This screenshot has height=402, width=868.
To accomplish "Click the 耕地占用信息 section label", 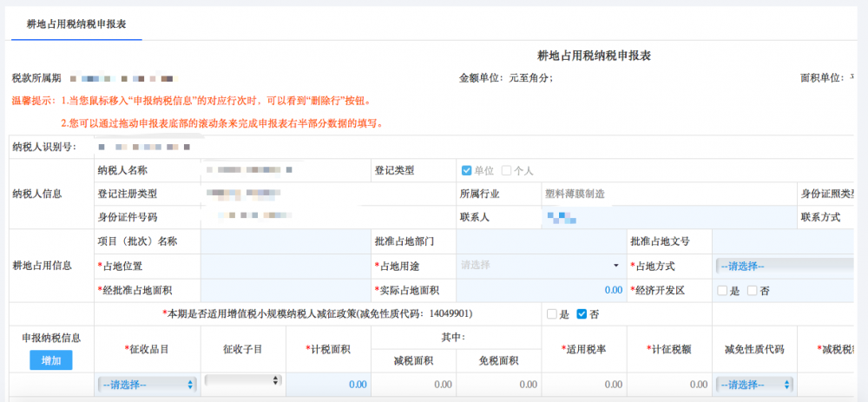I will coord(42,265).
